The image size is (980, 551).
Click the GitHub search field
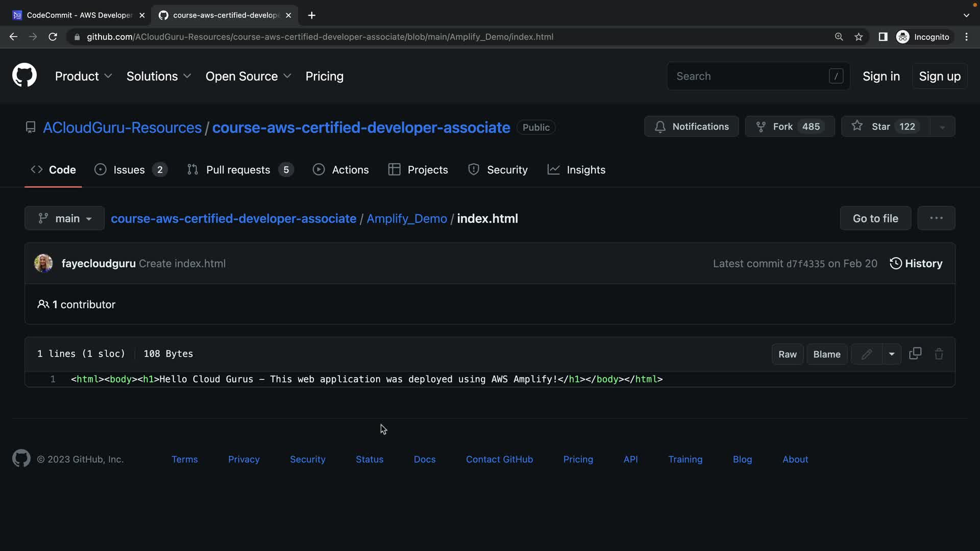tap(750, 76)
